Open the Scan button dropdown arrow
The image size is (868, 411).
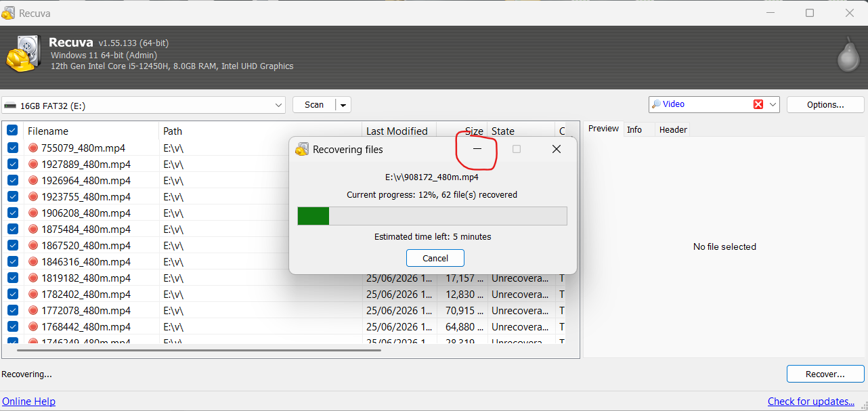(343, 105)
